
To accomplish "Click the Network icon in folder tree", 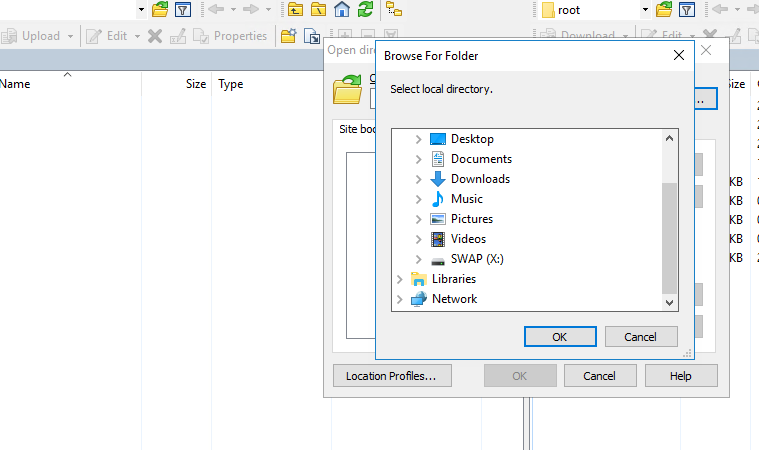I will [x=418, y=299].
